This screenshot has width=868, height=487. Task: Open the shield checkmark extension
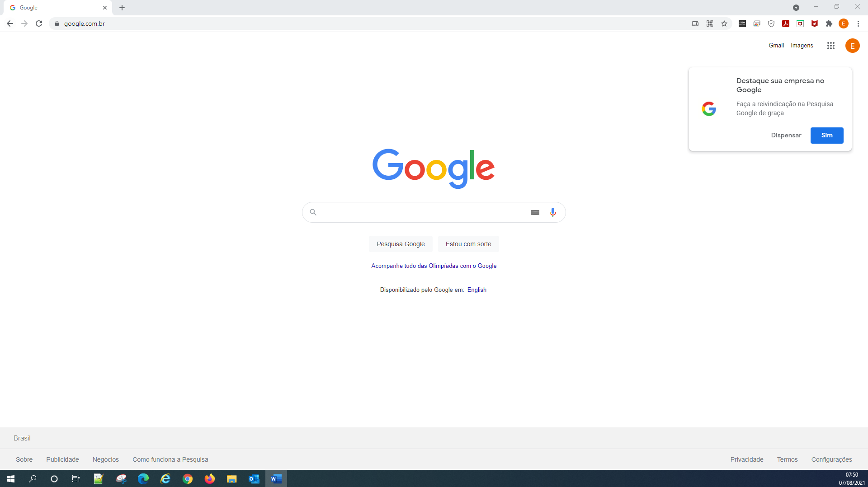771,23
